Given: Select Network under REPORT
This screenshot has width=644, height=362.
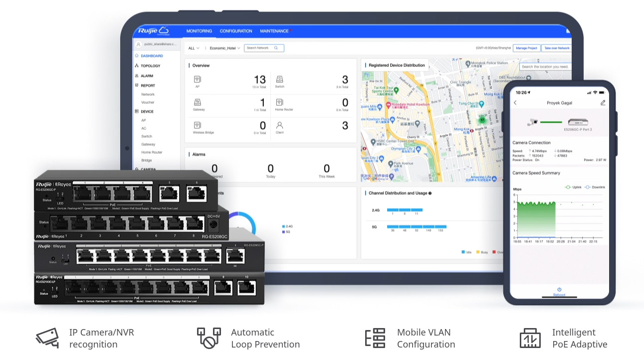Looking at the screenshot, I should pos(148,94).
